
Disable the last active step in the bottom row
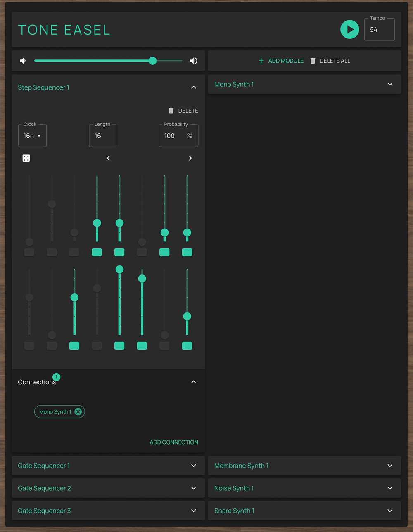[187, 346]
